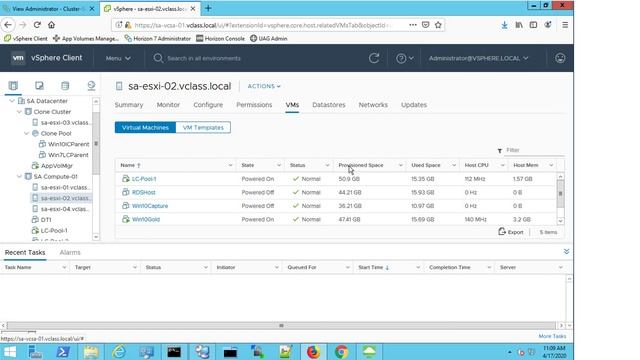Open Storage inventory view icon
640x360 pixels.
65,86
